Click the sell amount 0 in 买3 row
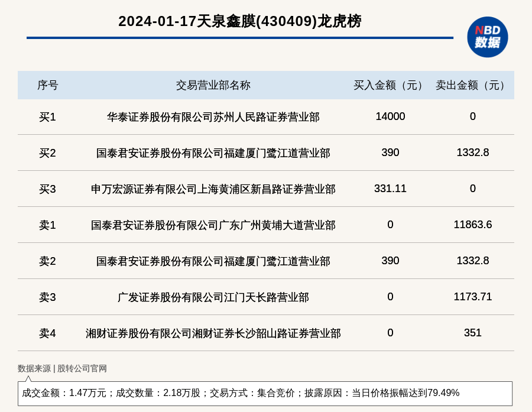Screen dimensions: 532x412 tap(473, 189)
